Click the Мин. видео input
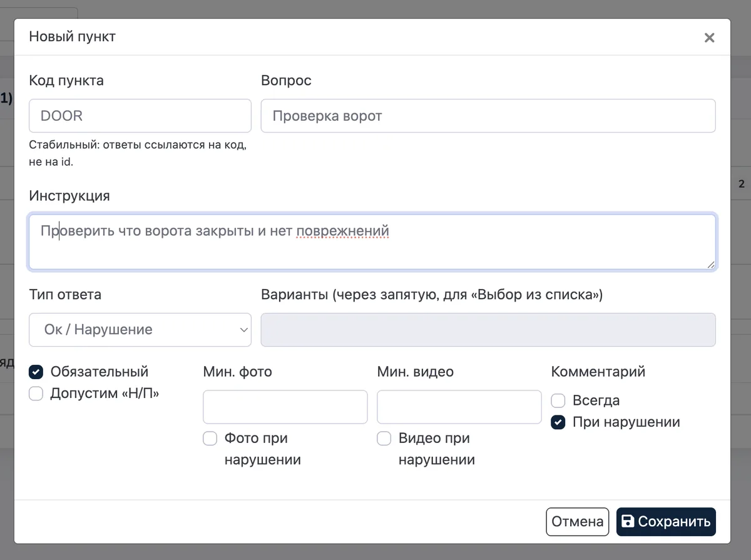751x560 pixels. coord(459,407)
